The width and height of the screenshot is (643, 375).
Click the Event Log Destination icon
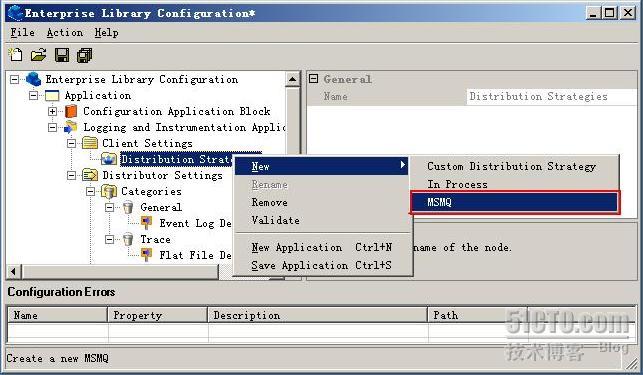pyautogui.click(x=146, y=223)
